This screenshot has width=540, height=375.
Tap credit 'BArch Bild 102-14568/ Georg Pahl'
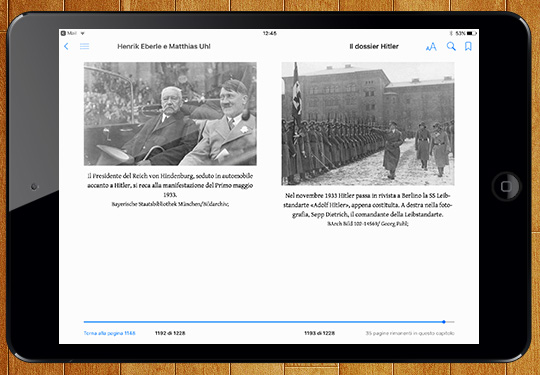[368, 223]
